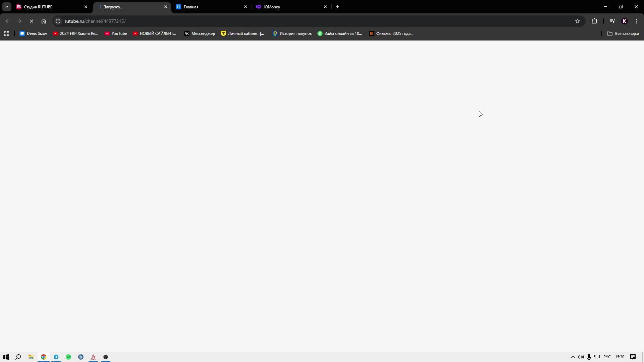This screenshot has width=644, height=362.
Task: Open a new tab
Action: 337,7
